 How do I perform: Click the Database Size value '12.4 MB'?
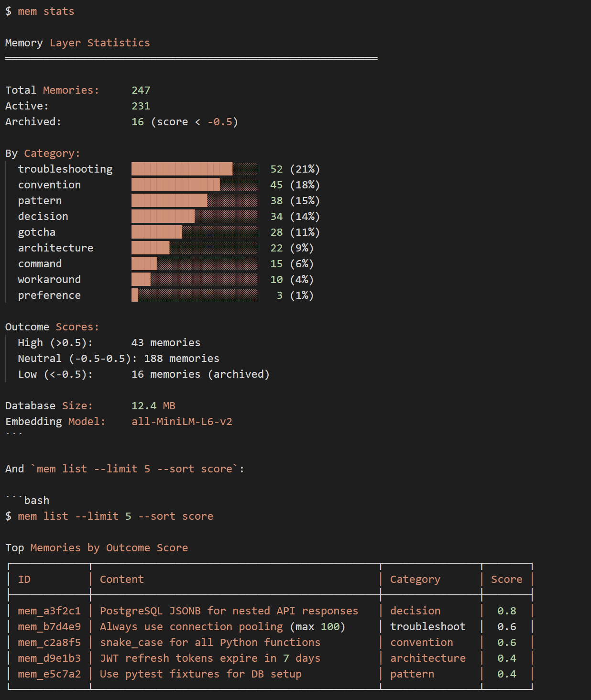pos(153,405)
